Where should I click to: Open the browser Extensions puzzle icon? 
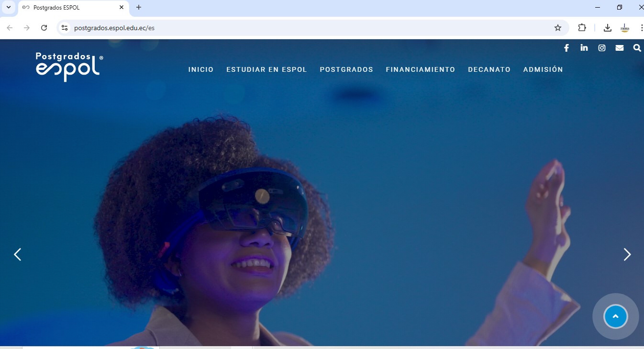[582, 28]
